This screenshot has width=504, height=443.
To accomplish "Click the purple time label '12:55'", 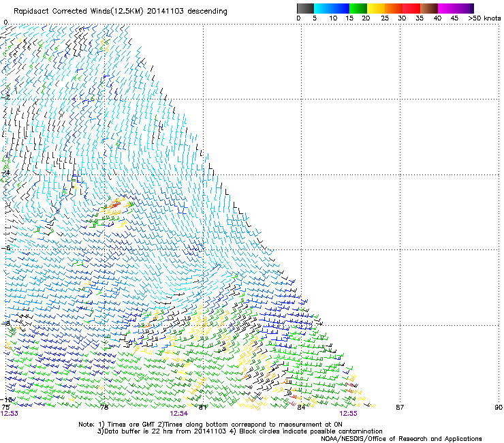I will (x=349, y=414).
